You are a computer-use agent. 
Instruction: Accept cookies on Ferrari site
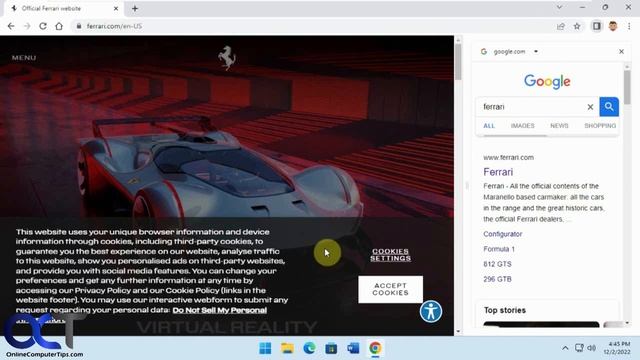pos(391,289)
